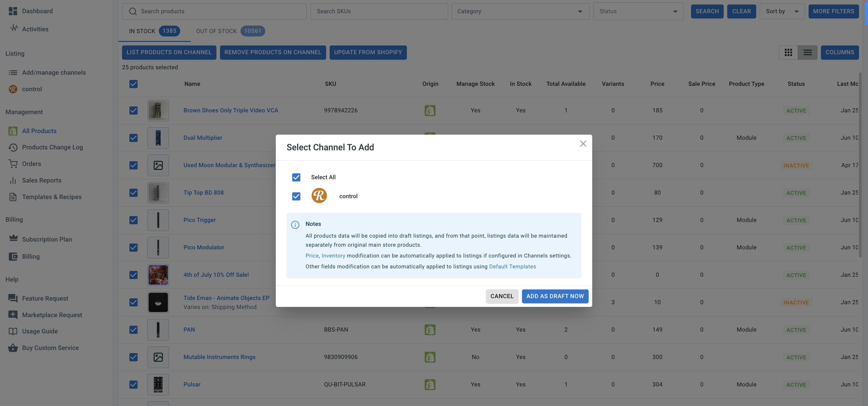This screenshot has width=868, height=406.
Task: Deselect the Pico Trigger product checkbox
Action: point(134,220)
